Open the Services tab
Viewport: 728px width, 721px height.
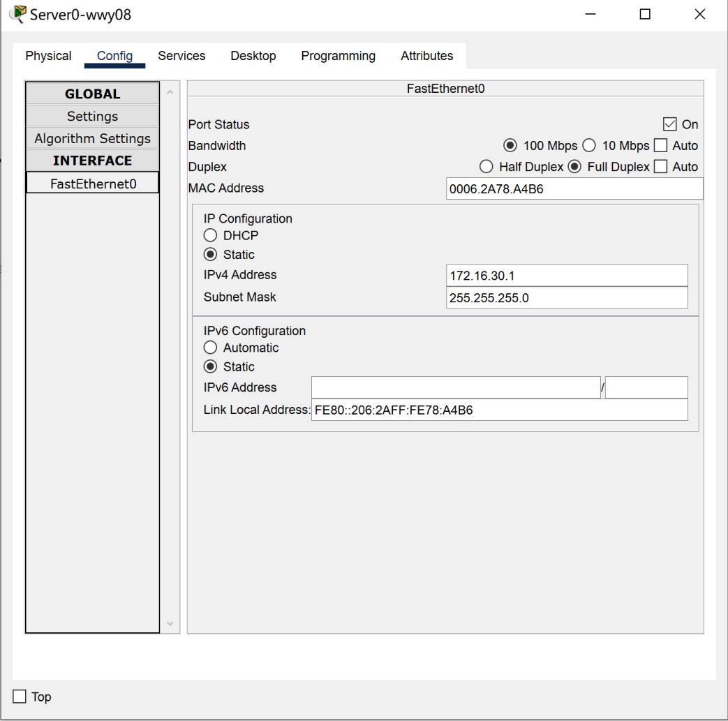[181, 56]
